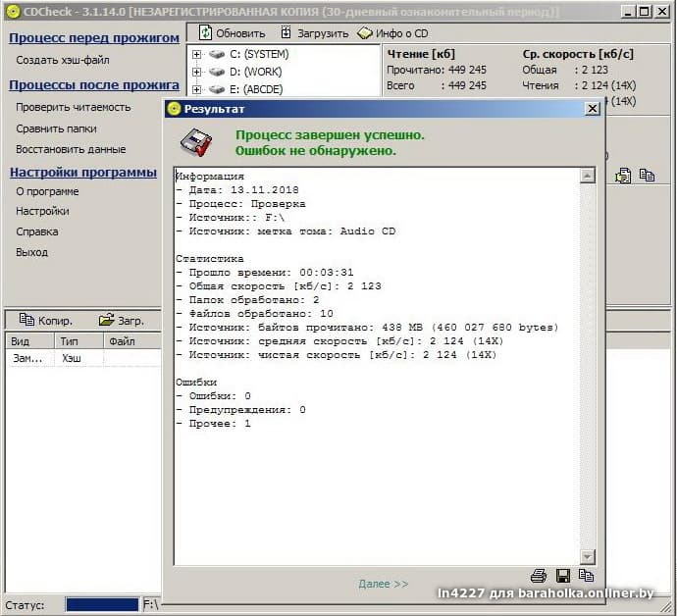This screenshot has height=616, width=677.
Task: Expand the C: (SYSTEM) drive node
Action: (x=196, y=54)
